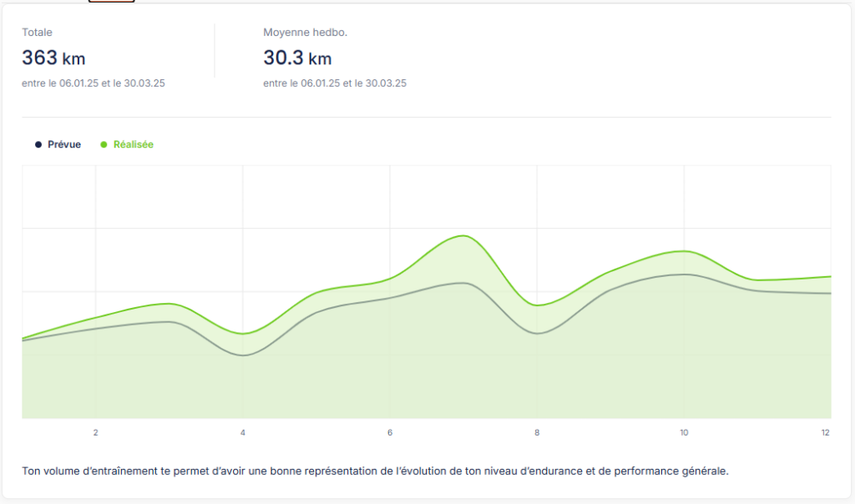
Task: Click the Moyenne hedbo. heading label
Action: point(305,33)
